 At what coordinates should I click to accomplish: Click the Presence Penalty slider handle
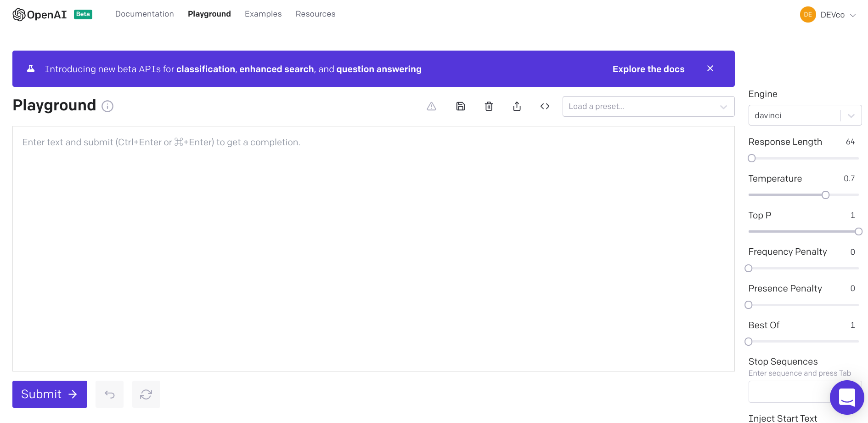(749, 305)
